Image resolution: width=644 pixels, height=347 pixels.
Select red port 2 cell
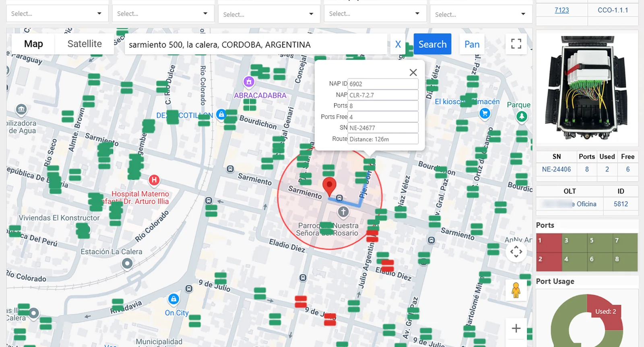coord(549,262)
